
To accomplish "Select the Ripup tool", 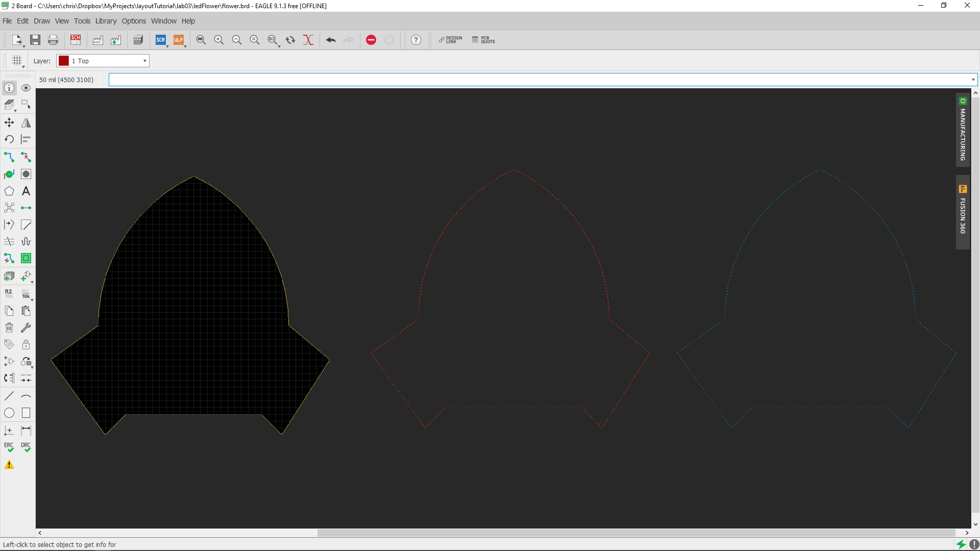I will pyautogui.click(x=26, y=157).
